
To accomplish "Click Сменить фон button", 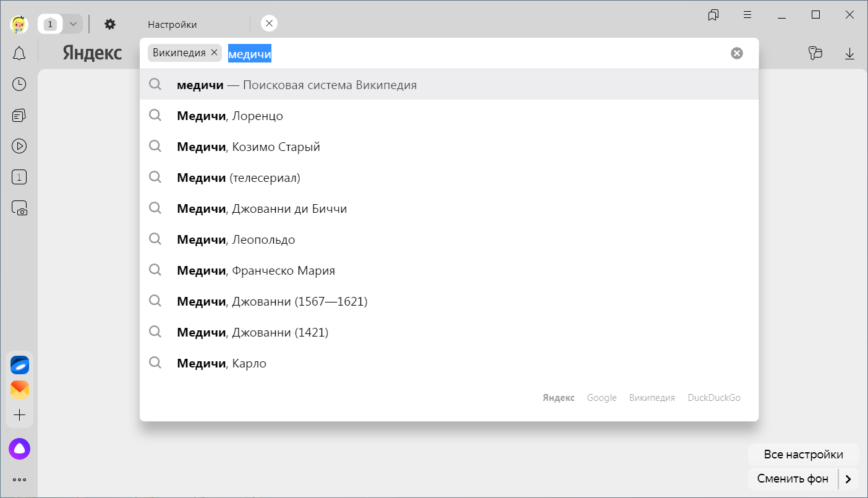I will (793, 479).
